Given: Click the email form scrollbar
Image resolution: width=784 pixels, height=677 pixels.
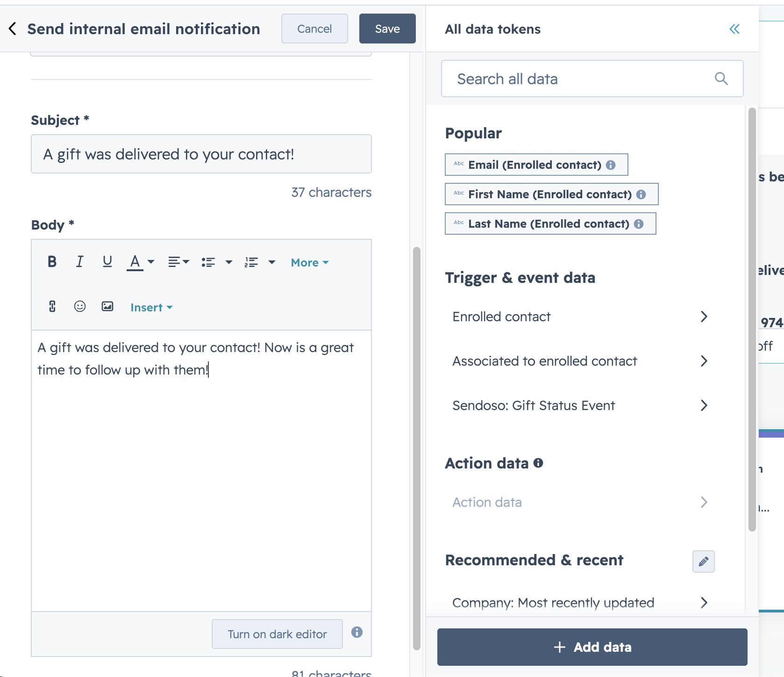Looking at the screenshot, I should tap(417, 449).
